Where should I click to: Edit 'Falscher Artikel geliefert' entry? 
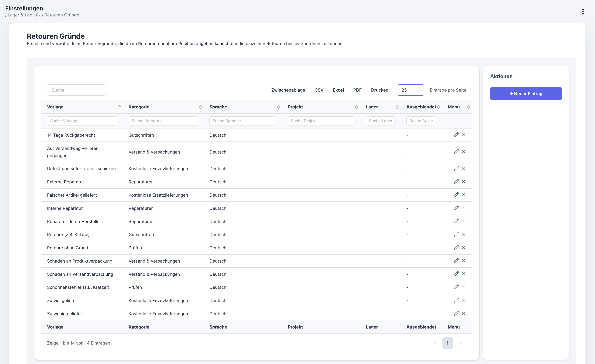click(x=456, y=195)
